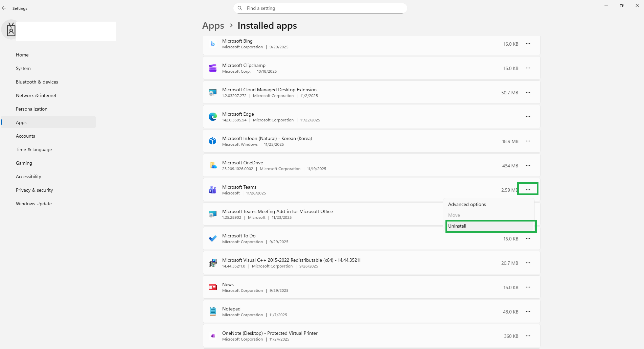Click the Microsoft Bing app icon
The height and width of the screenshot is (349, 644).
[213, 44]
